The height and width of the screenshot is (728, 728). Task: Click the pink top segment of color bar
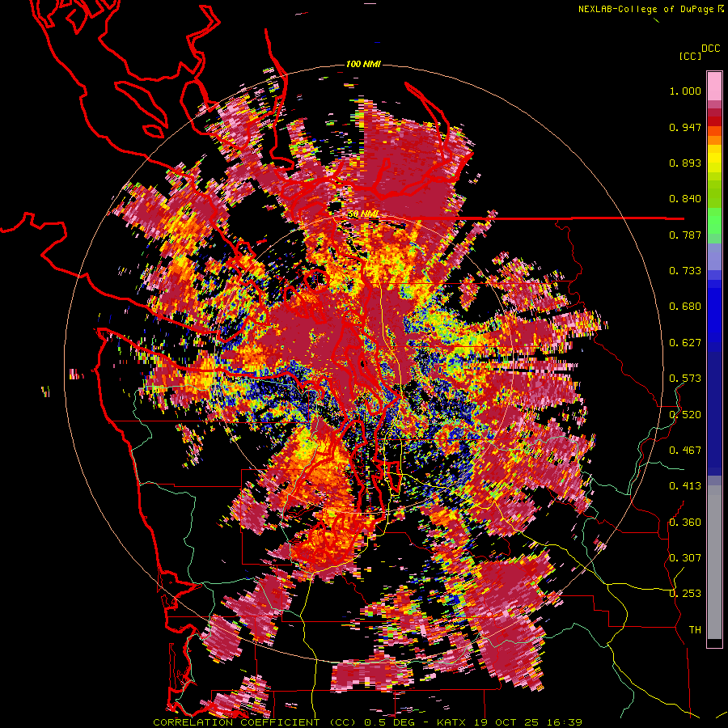[714, 86]
